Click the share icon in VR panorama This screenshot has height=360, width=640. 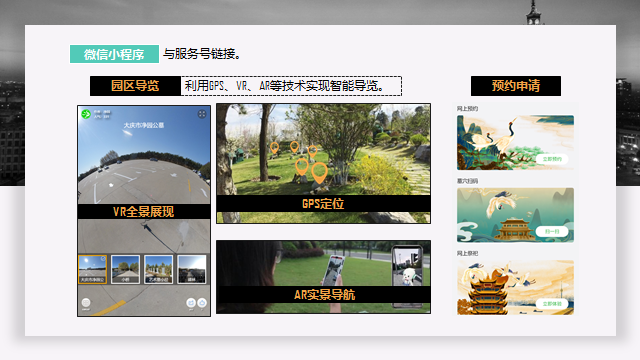tap(191, 302)
